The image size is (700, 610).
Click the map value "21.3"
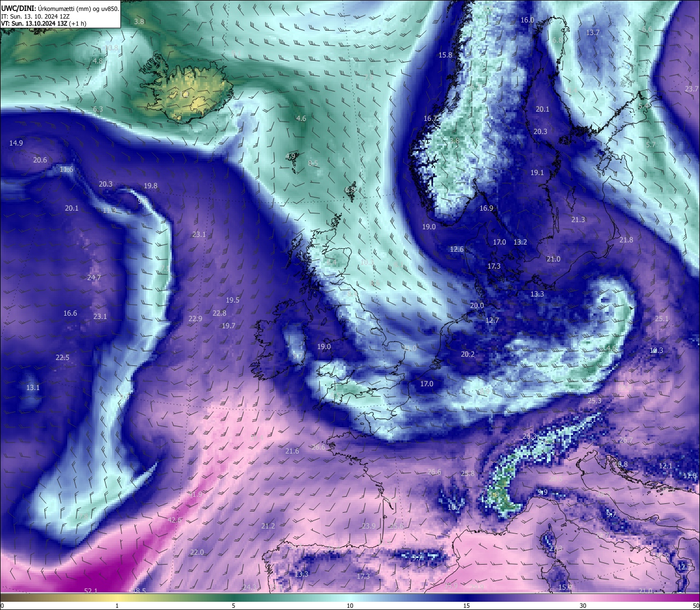click(578, 219)
